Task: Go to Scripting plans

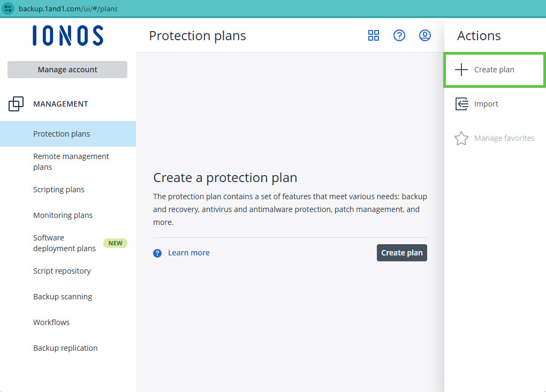Action: (x=59, y=190)
